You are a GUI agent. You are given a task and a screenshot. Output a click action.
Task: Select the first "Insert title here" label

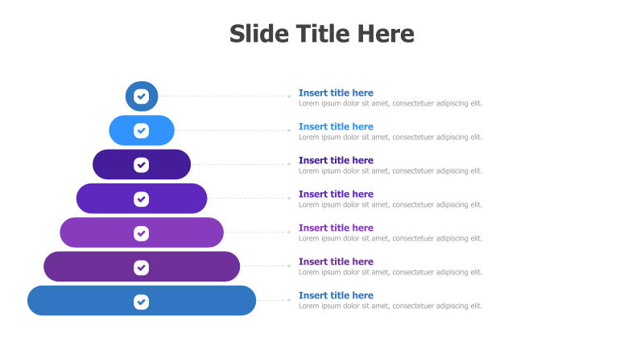336,93
